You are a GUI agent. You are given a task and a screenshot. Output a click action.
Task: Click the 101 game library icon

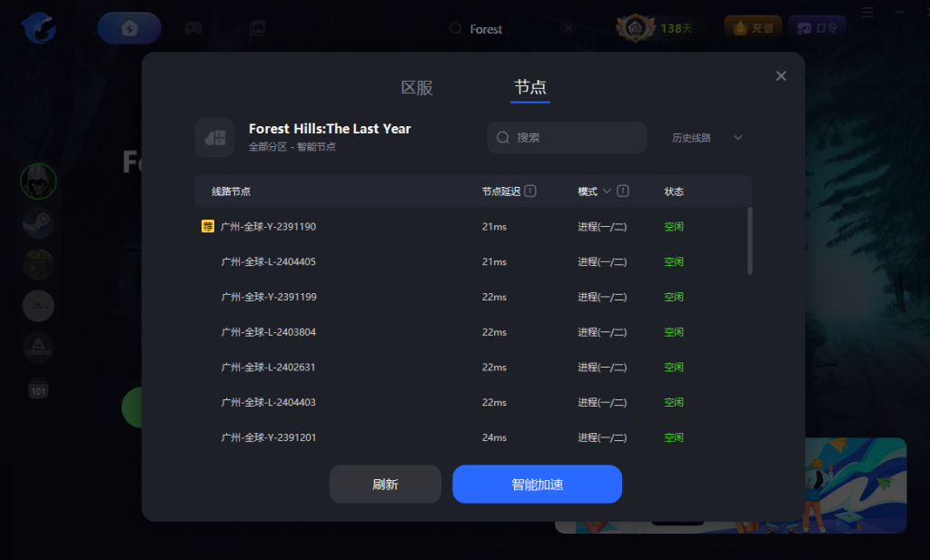coord(38,391)
